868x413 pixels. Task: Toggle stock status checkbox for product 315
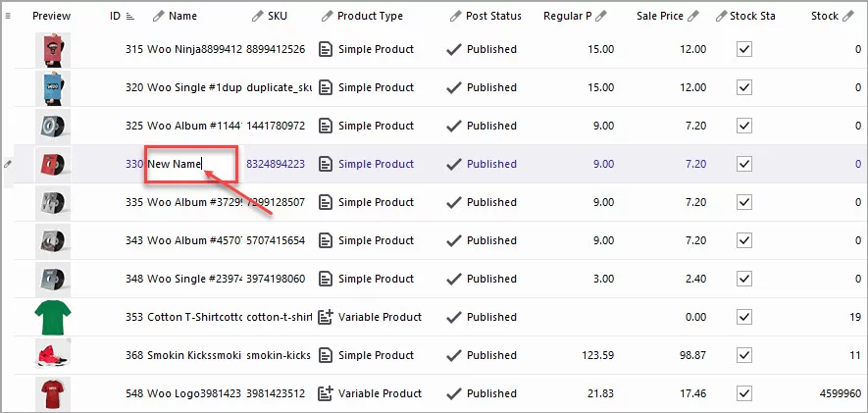(743, 49)
